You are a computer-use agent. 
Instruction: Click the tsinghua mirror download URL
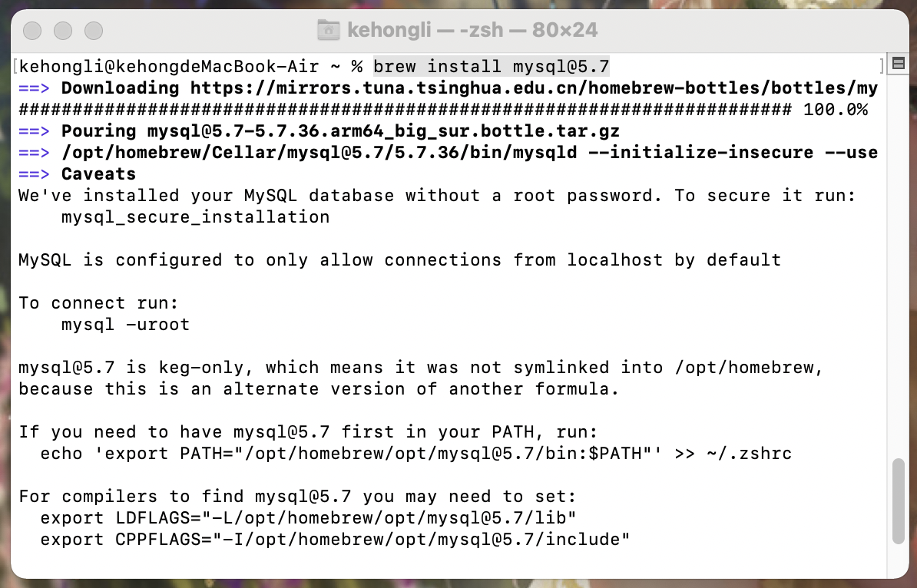click(534, 88)
